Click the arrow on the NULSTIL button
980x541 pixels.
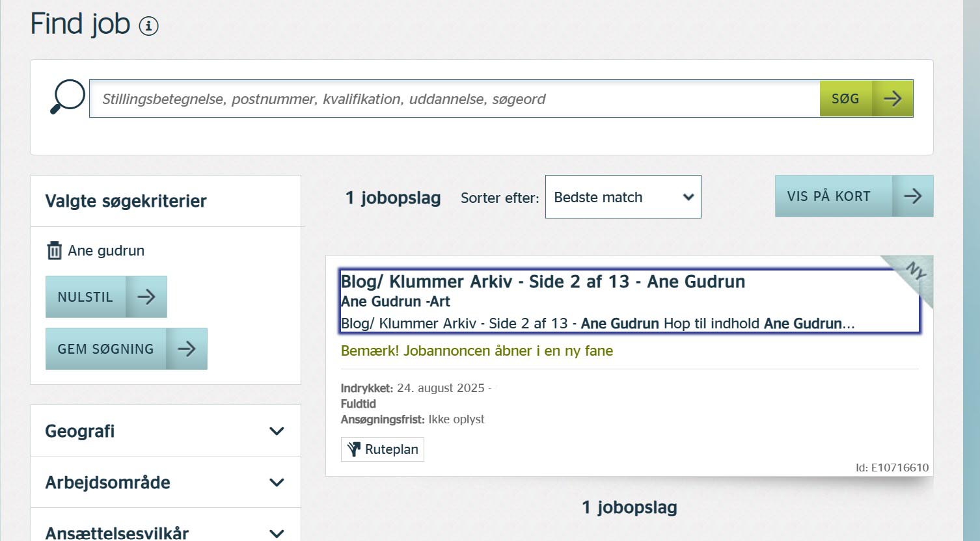point(146,297)
